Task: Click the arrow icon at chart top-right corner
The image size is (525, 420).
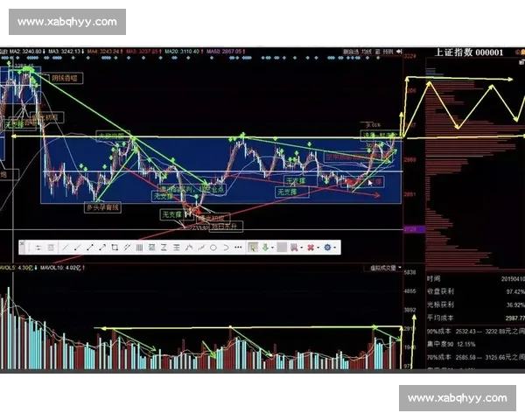Action: pos(399,52)
